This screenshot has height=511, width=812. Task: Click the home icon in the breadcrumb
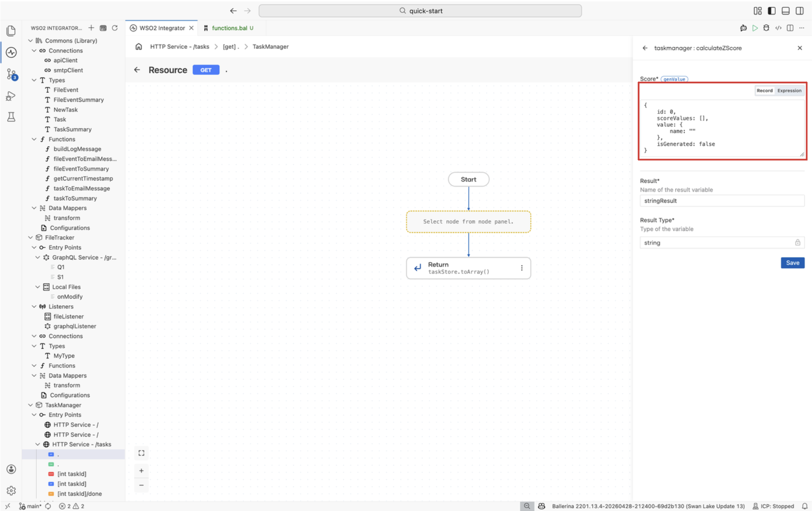click(139, 47)
